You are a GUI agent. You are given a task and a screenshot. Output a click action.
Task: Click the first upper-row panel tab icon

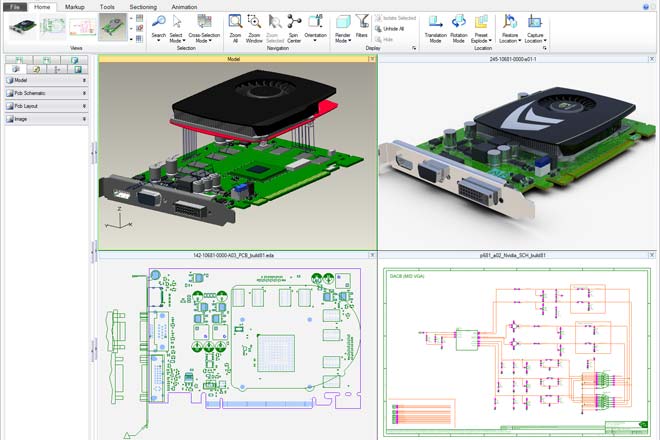coord(19,60)
